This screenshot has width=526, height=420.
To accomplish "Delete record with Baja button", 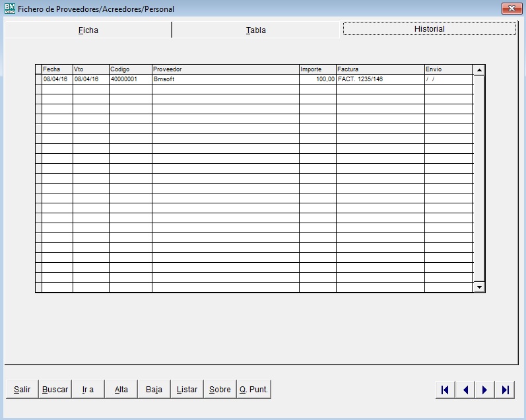I will [x=154, y=390].
